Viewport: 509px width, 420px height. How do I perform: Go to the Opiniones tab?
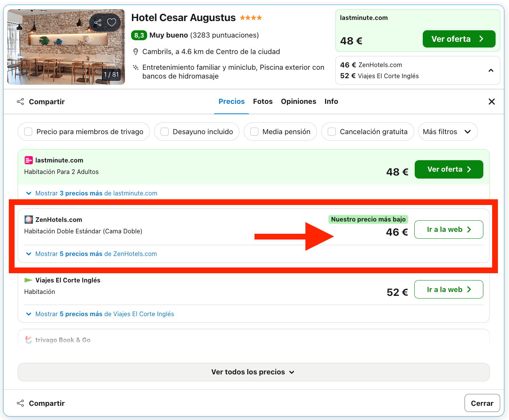tap(299, 102)
